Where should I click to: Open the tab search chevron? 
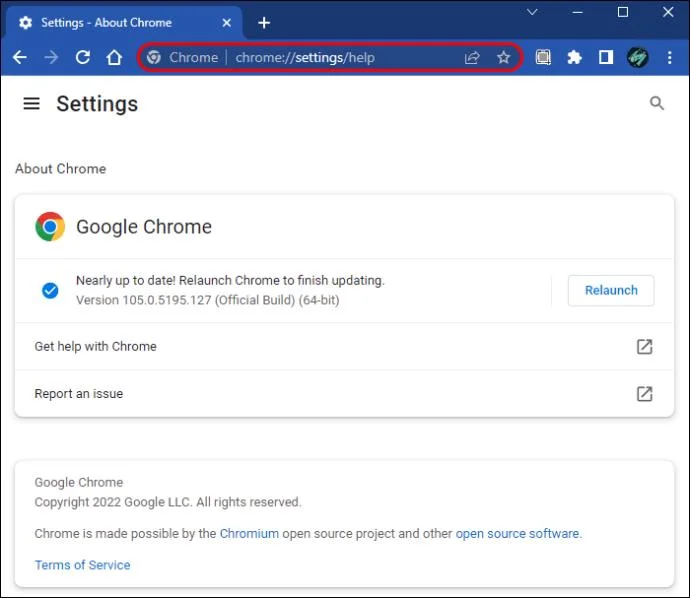[x=532, y=12]
